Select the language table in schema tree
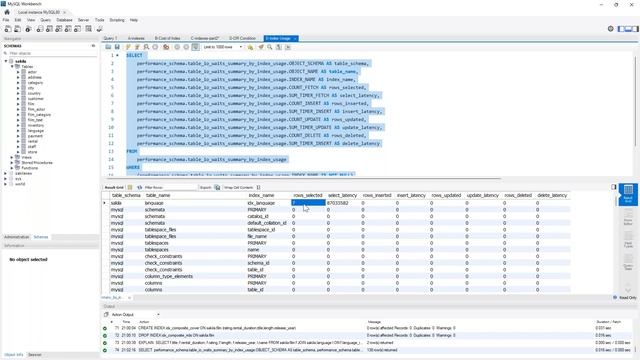The height and width of the screenshot is (360, 640). pos(36,131)
